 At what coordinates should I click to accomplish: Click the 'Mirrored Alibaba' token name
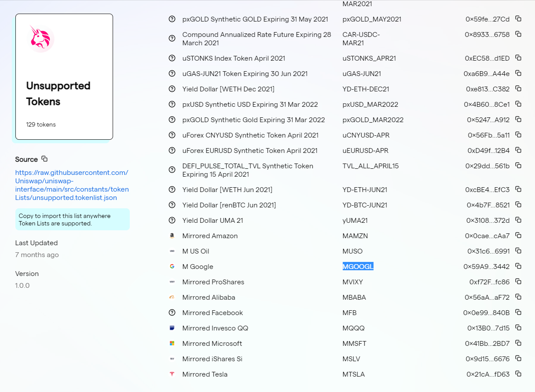coord(209,297)
